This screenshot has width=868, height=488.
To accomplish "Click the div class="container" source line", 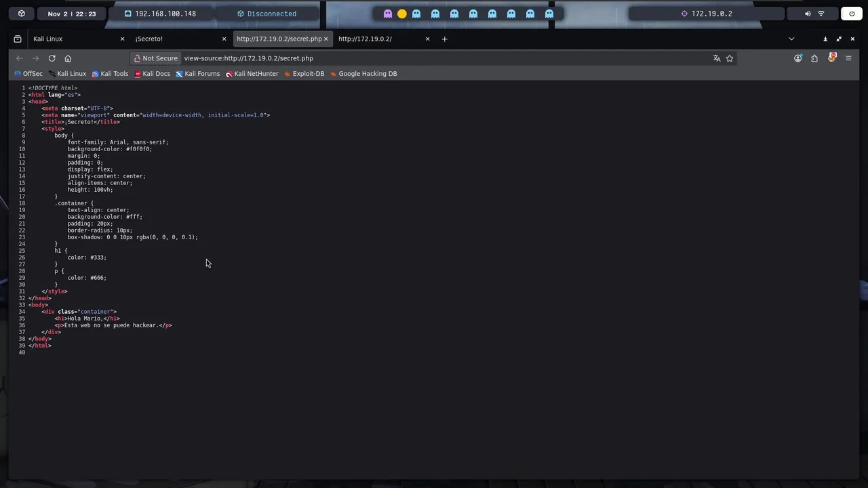I will click(79, 312).
